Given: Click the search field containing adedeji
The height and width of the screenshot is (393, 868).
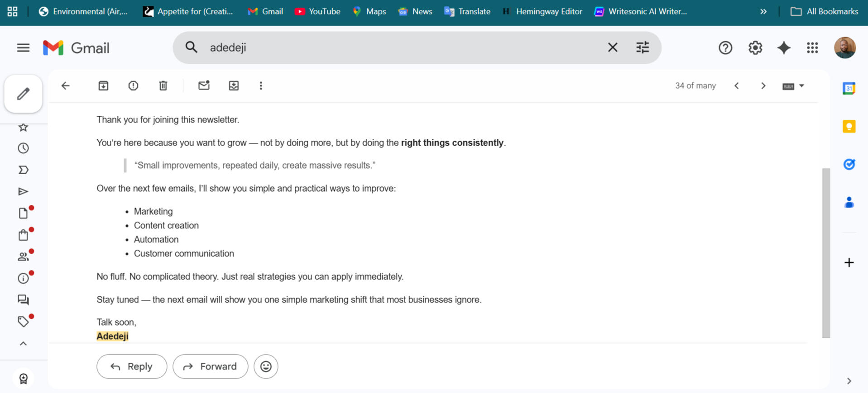Looking at the screenshot, I should tap(398, 47).
